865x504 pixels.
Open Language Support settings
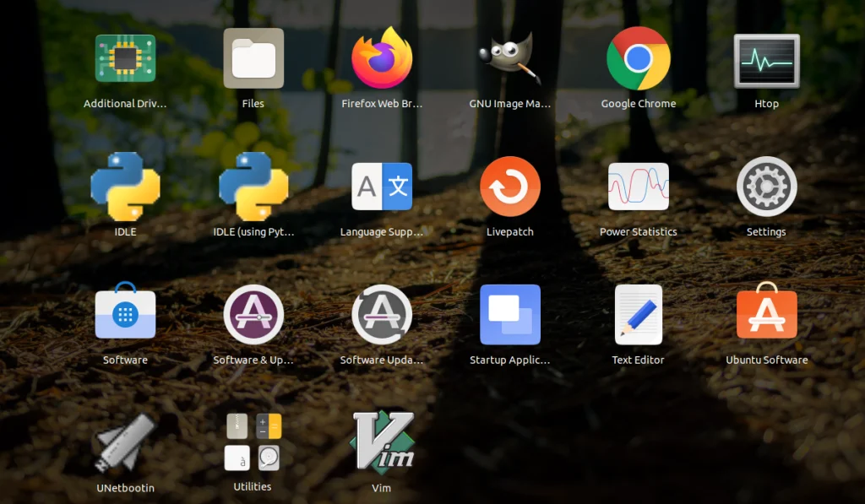pyautogui.click(x=382, y=186)
